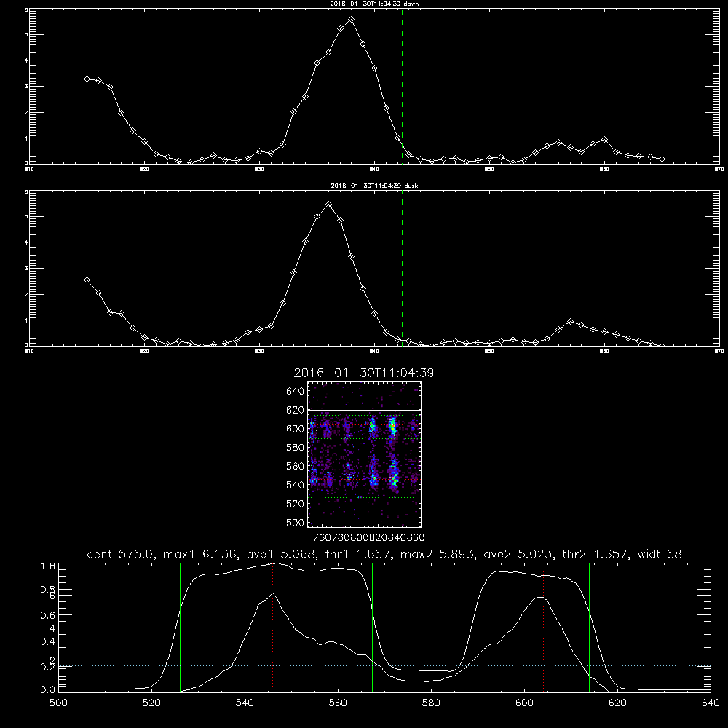Viewport: 728px width, 728px height.
Task: Select the timestamp title above the spectral image
Action: 363,373
